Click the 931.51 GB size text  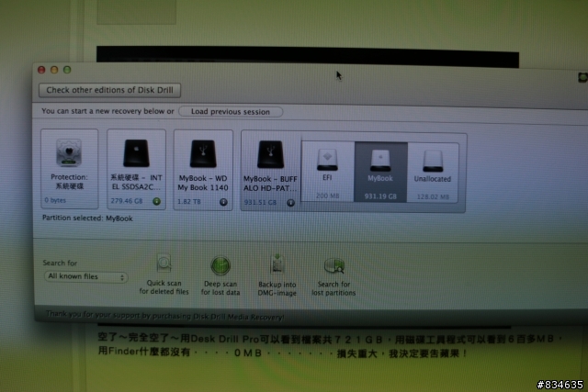pyautogui.click(x=260, y=202)
